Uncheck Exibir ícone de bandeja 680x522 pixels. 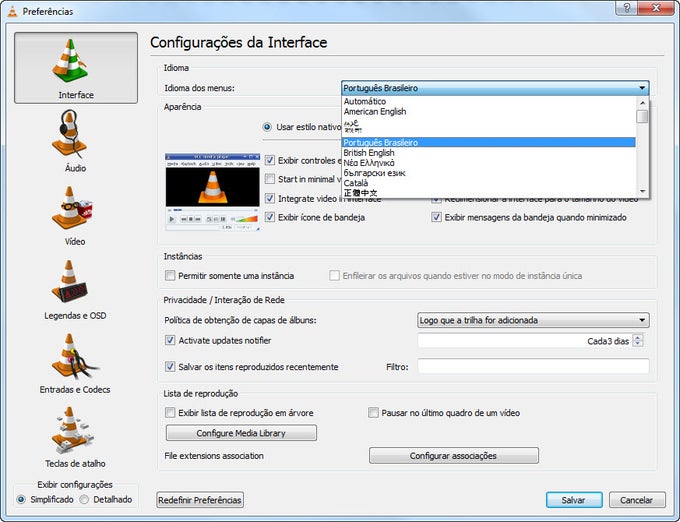[270, 217]
